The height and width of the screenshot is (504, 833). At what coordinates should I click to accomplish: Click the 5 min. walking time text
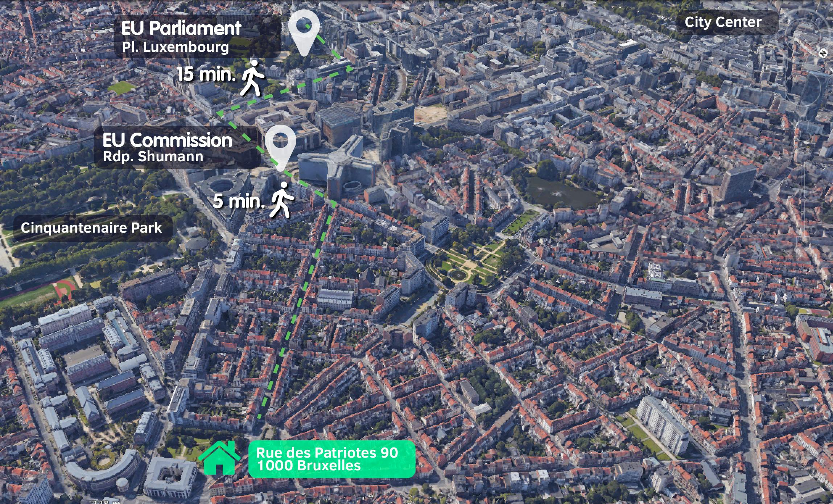click(238, 201)
